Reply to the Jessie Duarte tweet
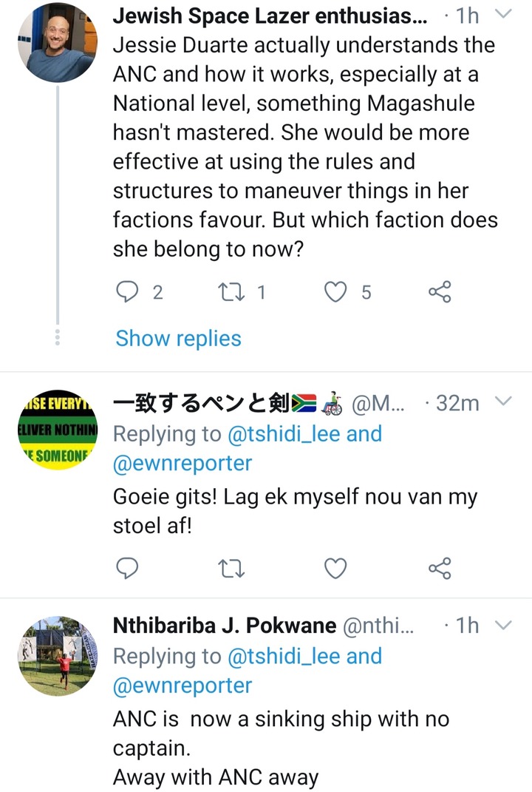532x792 pixels. (x=127, y=292)
